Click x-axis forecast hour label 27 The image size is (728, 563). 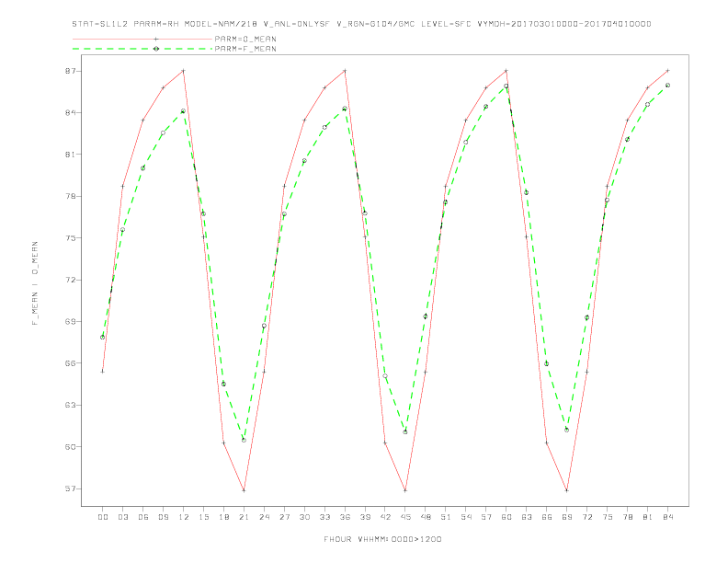coord(285,517)
